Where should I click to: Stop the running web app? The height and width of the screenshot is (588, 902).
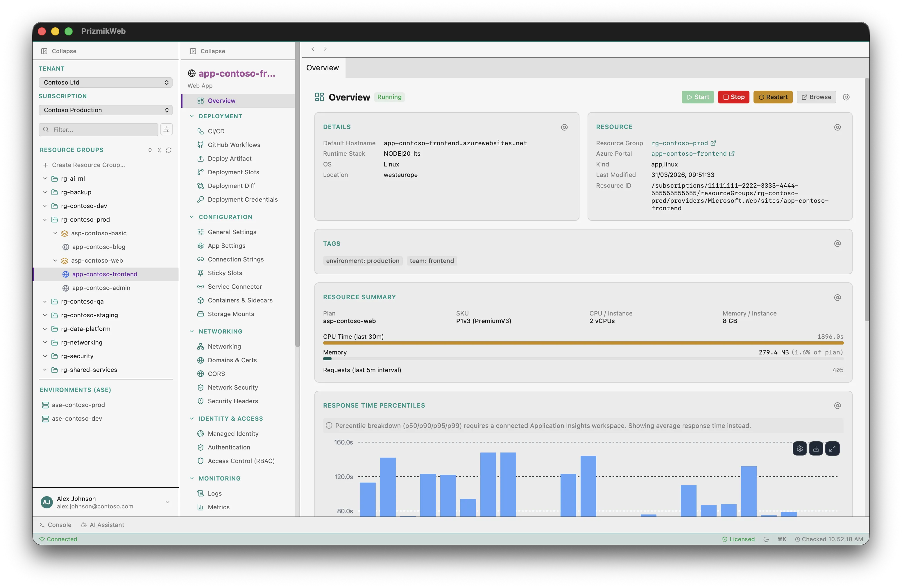click(733, 97)
